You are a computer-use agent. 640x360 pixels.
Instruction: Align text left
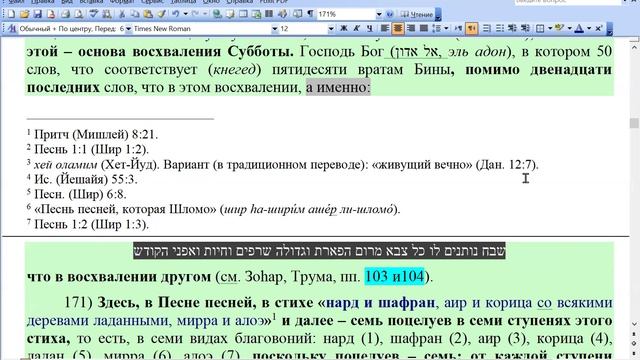tap(385, 29)
